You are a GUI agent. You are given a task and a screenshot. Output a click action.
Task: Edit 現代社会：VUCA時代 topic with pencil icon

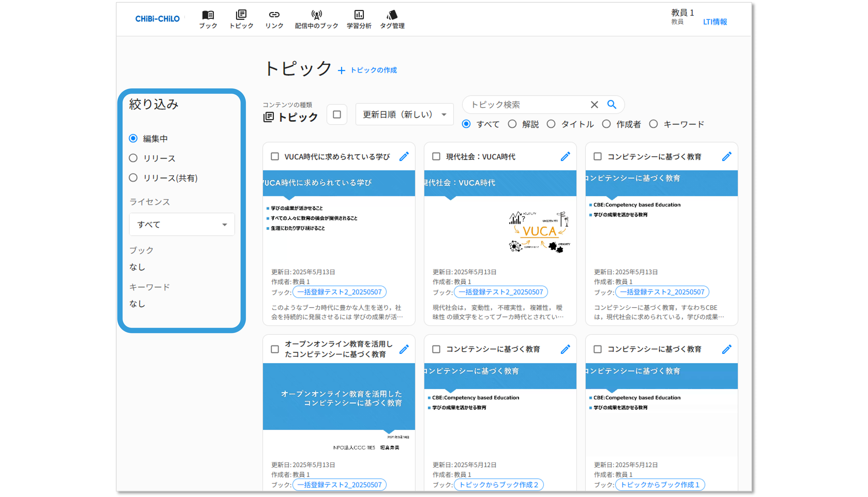pos(565,157)
